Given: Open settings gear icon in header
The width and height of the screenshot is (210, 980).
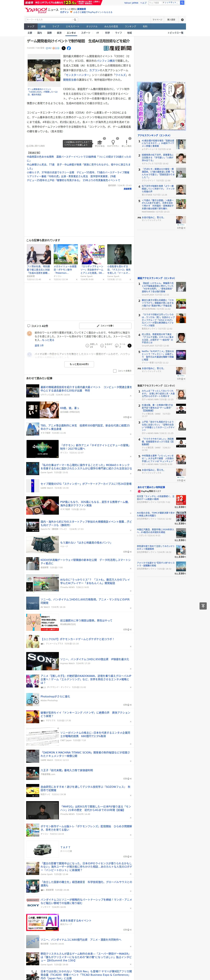Looking at the screenshot, I should coord(182,19).
